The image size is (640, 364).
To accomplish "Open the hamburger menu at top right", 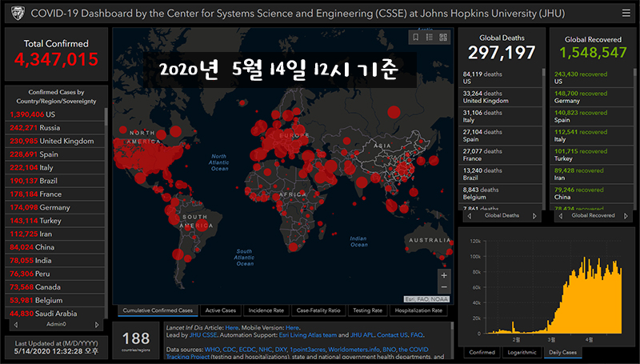I will [626, 14].
